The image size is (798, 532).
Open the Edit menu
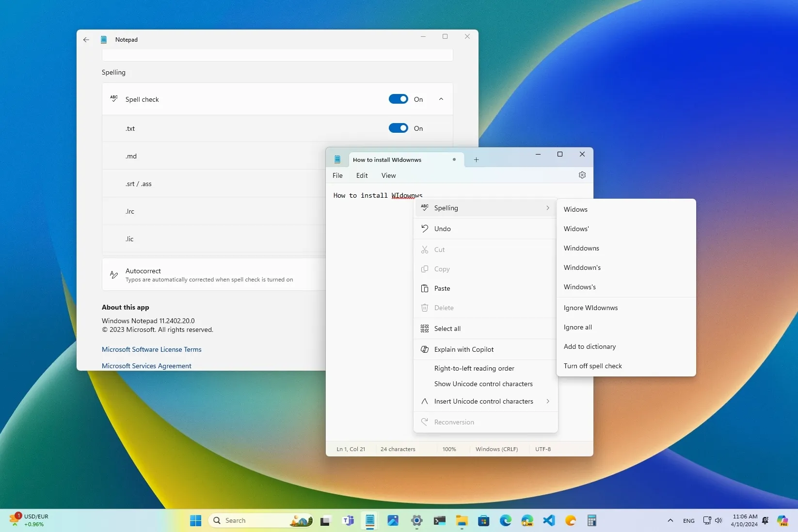tap(362, 175)
